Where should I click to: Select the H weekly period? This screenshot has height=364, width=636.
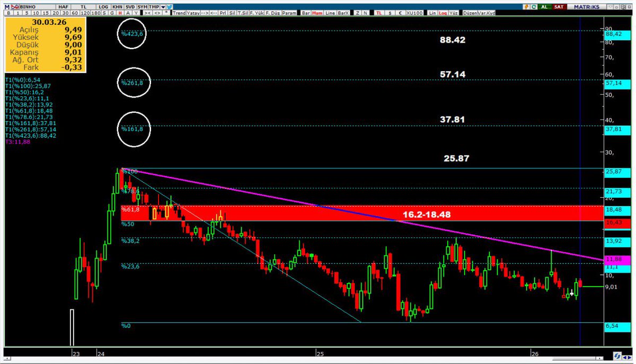pos(120,13)
